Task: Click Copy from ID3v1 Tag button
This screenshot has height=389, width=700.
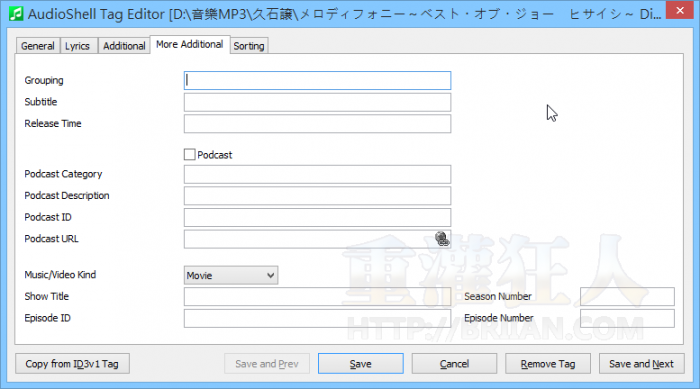Action: click(x=72, y=364)
